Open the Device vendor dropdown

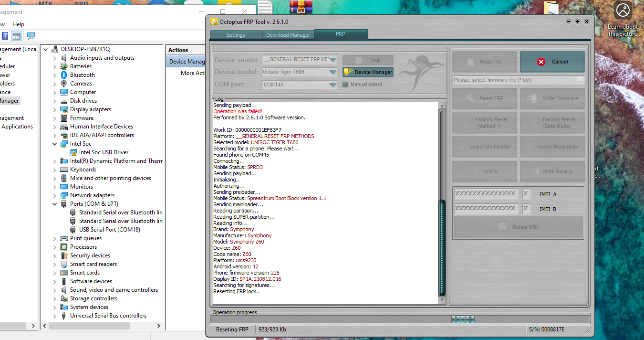pyautogui.click(x=332, y=60)
